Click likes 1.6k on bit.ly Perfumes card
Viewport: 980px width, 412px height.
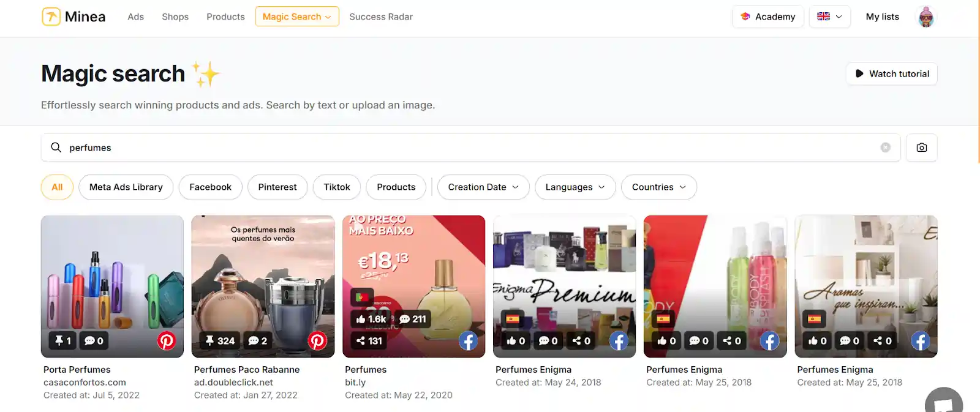click(371, 319)
